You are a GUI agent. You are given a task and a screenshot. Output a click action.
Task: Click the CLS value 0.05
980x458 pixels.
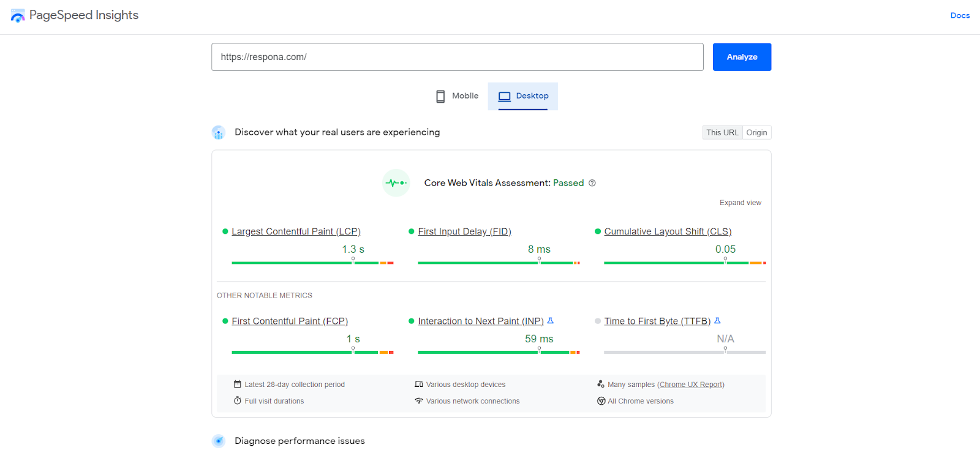[x=725, y=249]
